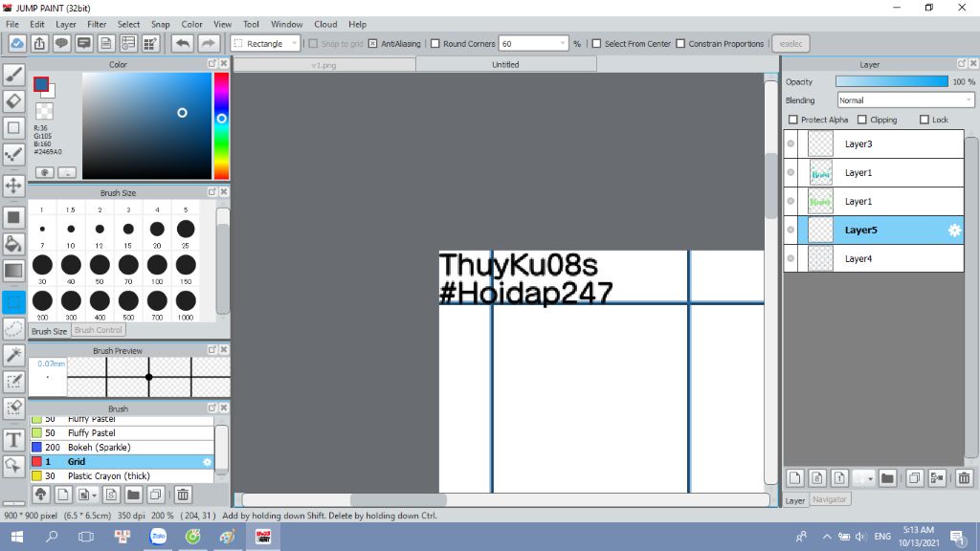Open the Rectangle selection shape dropdown
The width and height of the screenshot is (980, 551).
tap(266, 44)
